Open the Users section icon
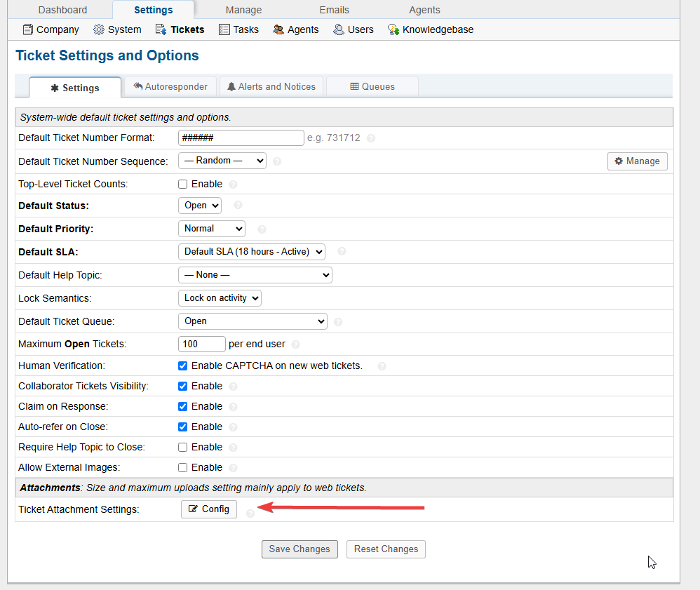700x590 pixels. (339, 29)
